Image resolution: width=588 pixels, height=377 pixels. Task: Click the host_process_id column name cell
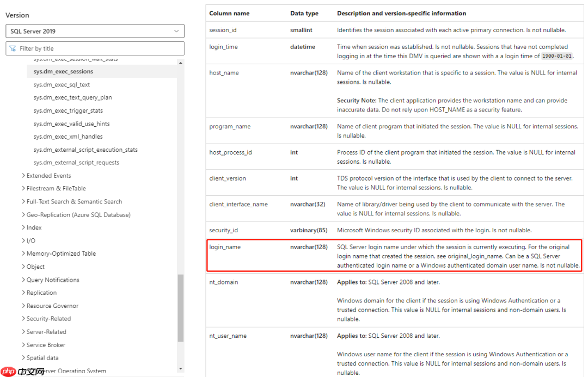coord(231,152)
